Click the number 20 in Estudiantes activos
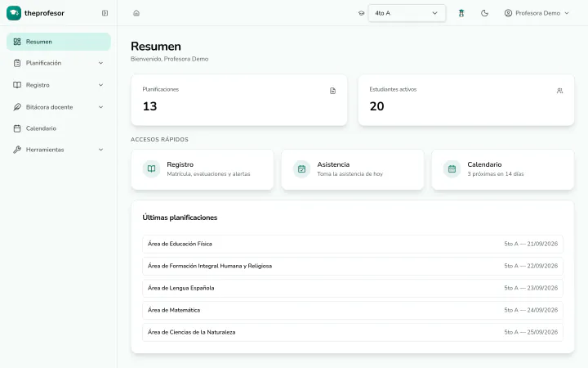 376,106
